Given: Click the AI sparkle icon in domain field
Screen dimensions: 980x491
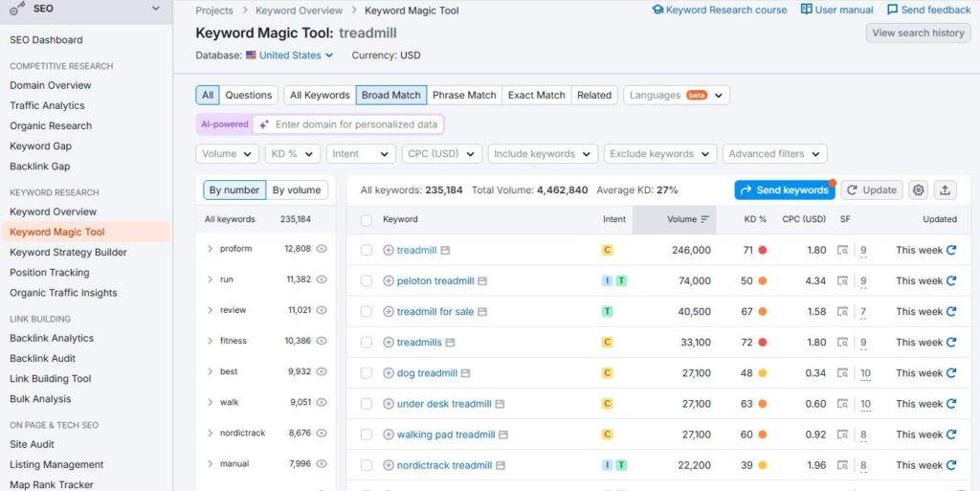Looking at the screenshot, I should point(264,124).
